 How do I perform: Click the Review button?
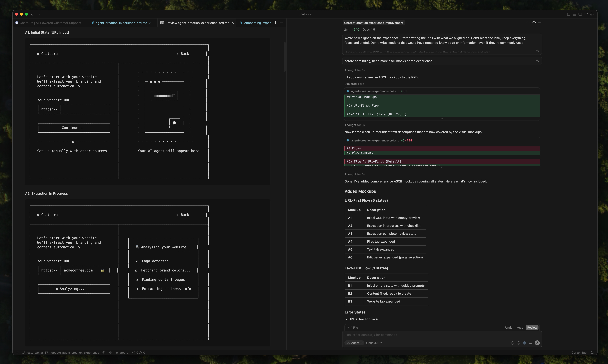coord(532,327)
